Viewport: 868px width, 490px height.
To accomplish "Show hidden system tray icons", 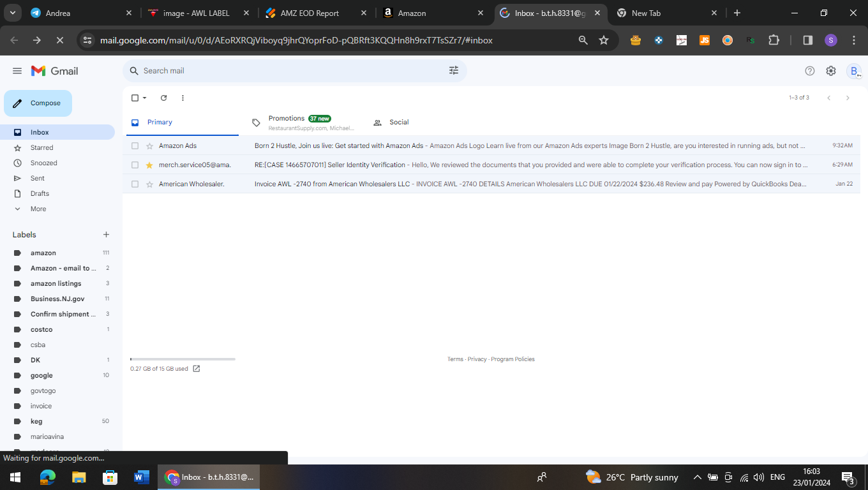I will pos(697,477).
